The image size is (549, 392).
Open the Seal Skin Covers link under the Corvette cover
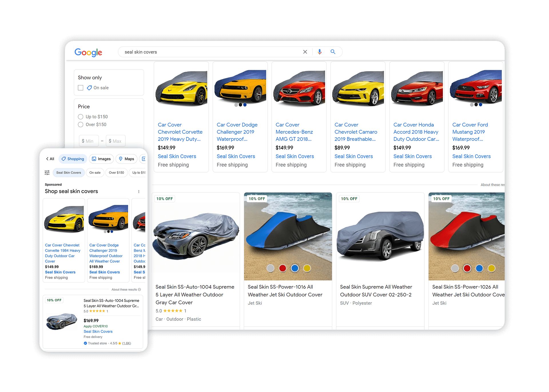coord(177,156)
